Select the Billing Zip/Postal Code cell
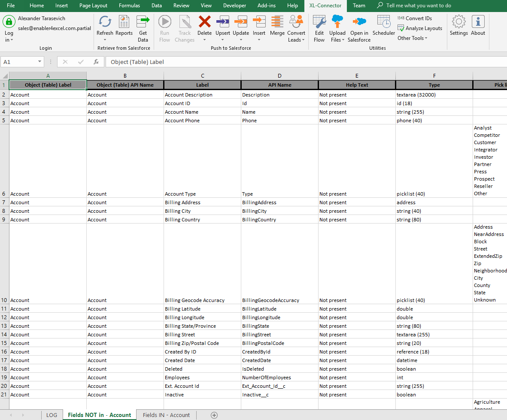Screen dimensions: 507x420 click(x=202, y=343)
